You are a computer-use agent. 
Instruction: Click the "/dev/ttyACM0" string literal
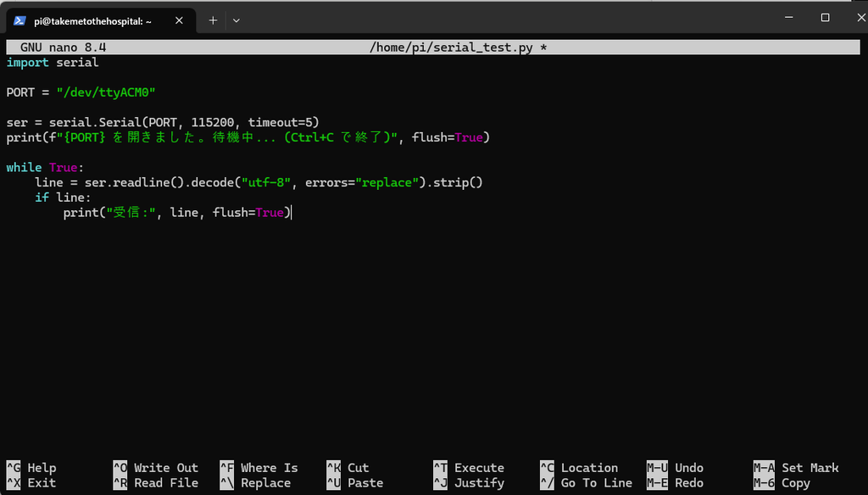pyautogui.click(x=106, y=92)
